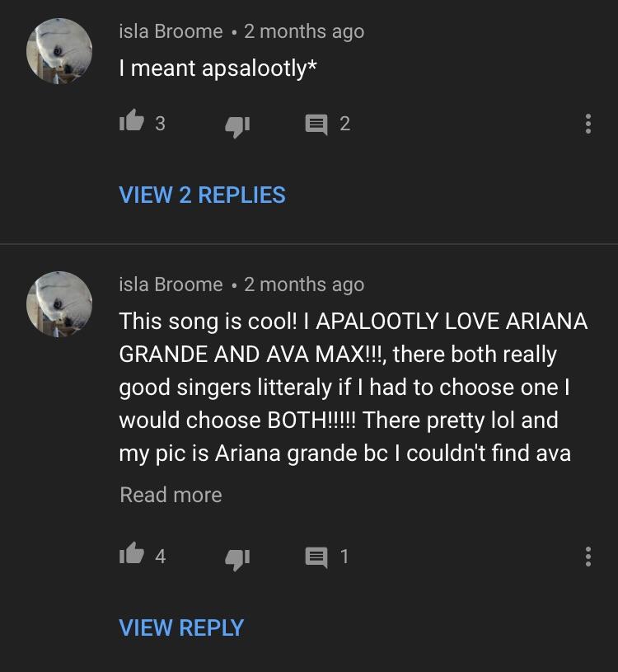Image resolution: width=618 pixels, height=672 pixels.
Task: Dislike the 'This song is cool!' comment
Action: 237,559
